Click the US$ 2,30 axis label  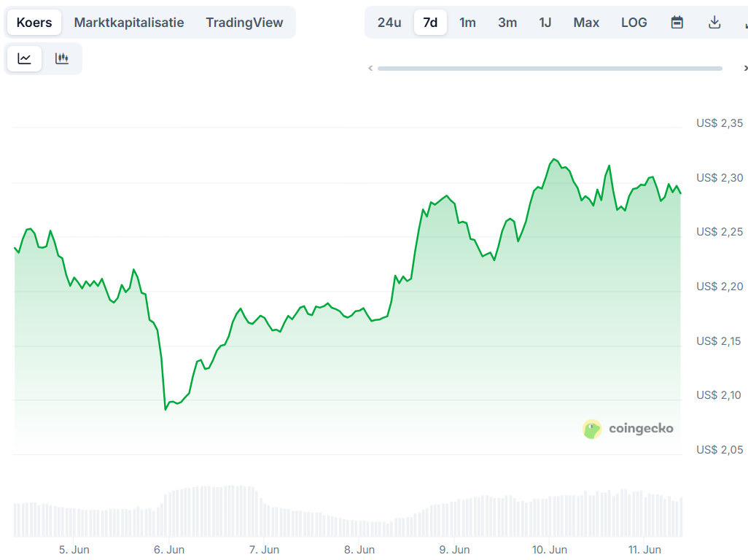coord(720,178)
